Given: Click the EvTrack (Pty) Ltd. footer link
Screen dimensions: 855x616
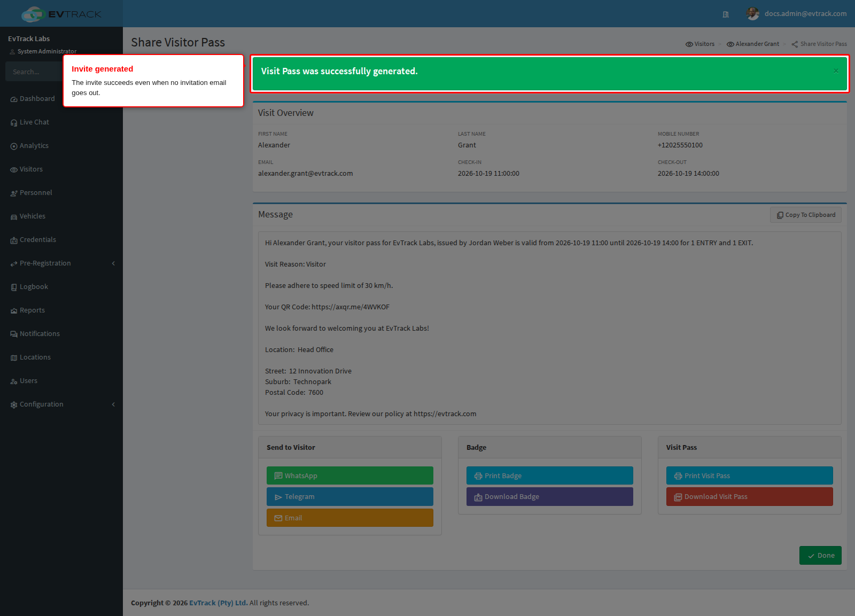Looking at the screenshot, I should click(218, 603).
